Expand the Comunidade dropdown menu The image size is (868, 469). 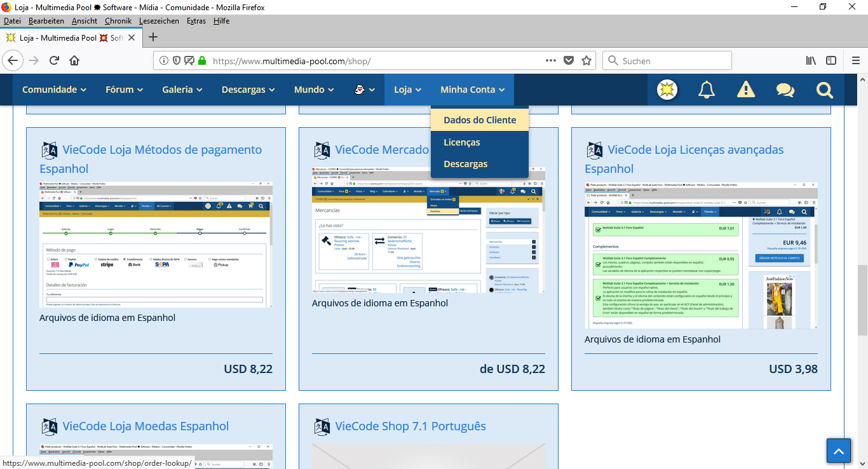(x=54, y=90)
